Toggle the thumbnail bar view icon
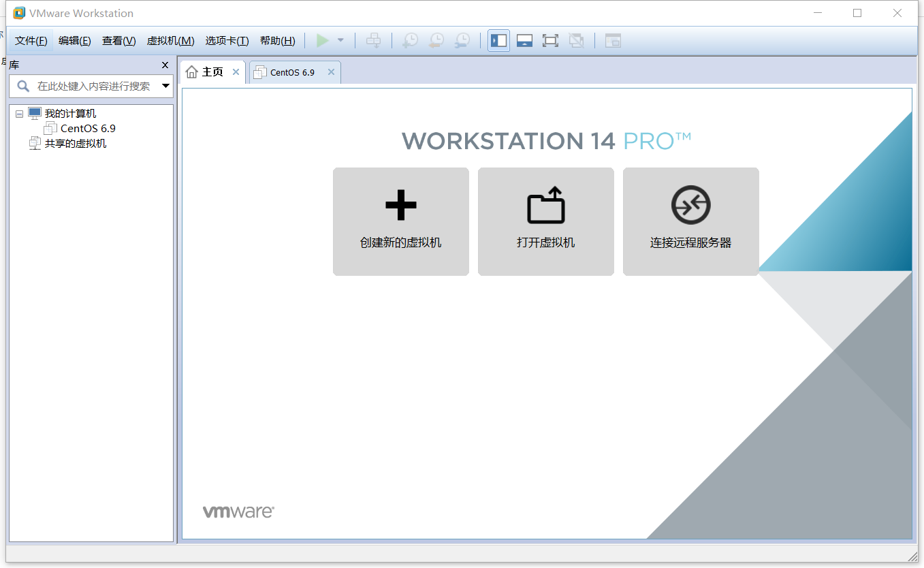This screenshot has width=924, height=568. [x=524, y=41]
